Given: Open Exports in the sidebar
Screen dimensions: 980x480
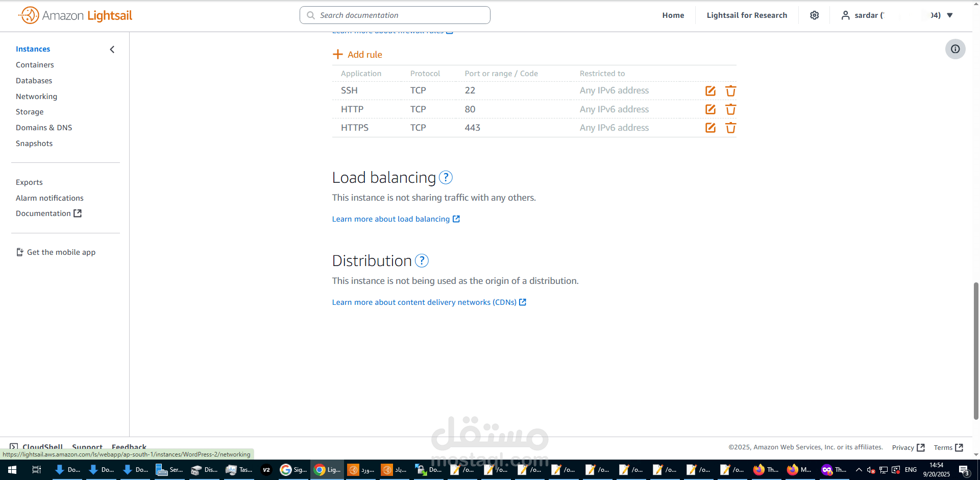Looking at the screenshot, I should pyautogui.click(x=29, y=182).
